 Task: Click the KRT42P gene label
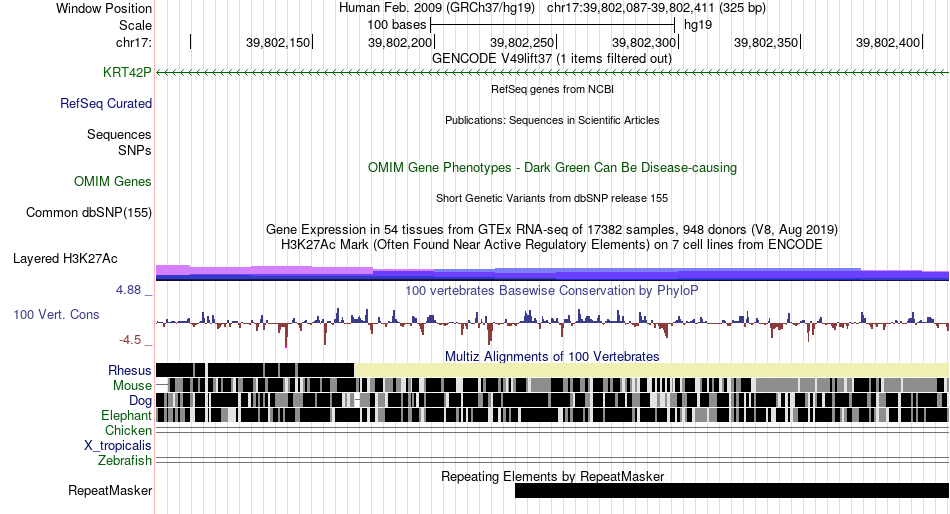click(x=127, y=73)
